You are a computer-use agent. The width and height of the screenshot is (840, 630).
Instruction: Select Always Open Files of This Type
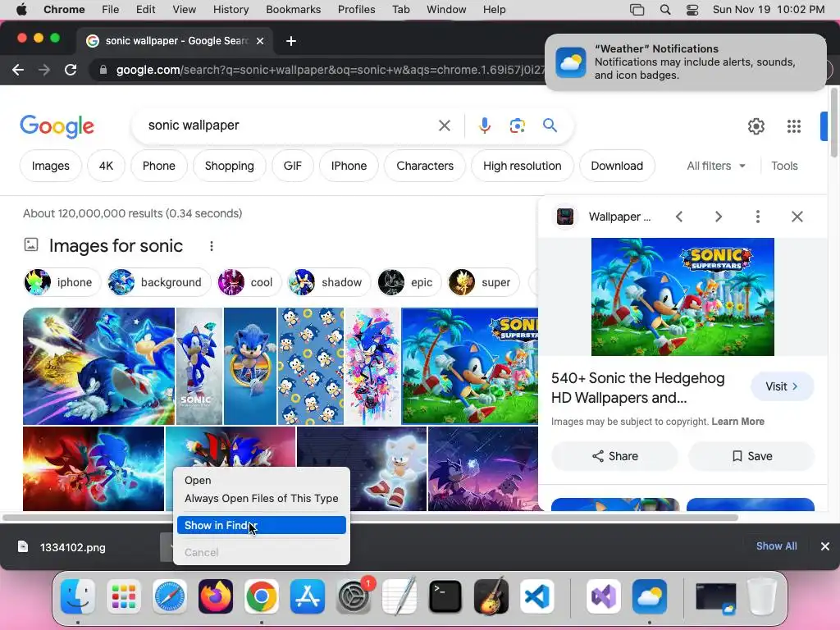[262, 498]
